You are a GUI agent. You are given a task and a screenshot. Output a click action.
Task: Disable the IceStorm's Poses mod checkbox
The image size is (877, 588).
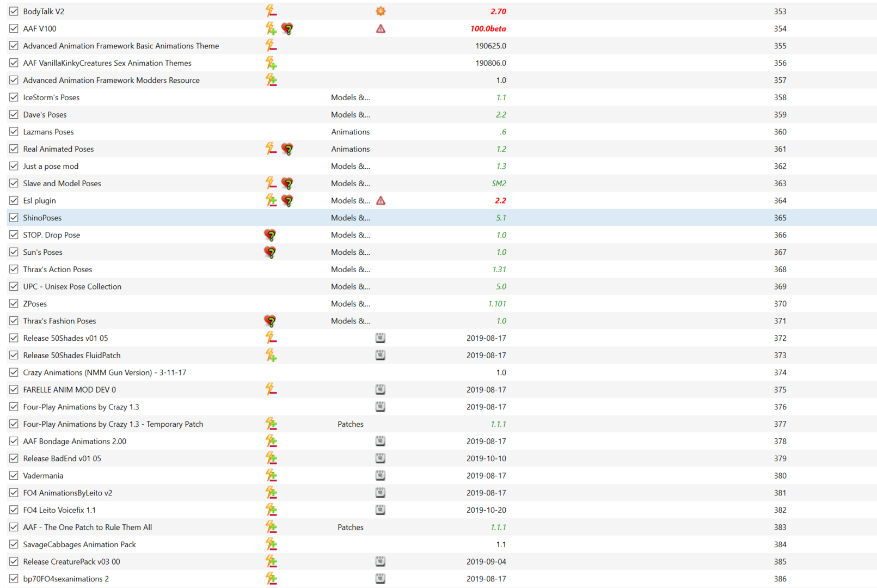(x=14, y=97)
